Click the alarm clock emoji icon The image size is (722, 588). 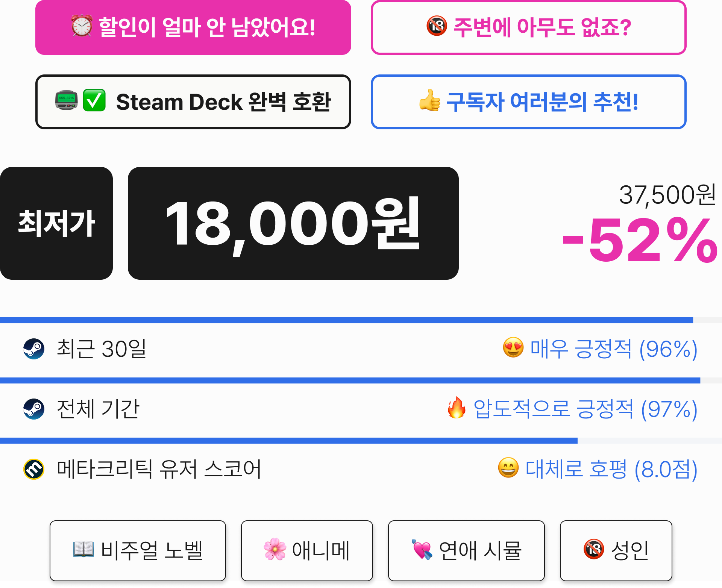pos(82,26)
